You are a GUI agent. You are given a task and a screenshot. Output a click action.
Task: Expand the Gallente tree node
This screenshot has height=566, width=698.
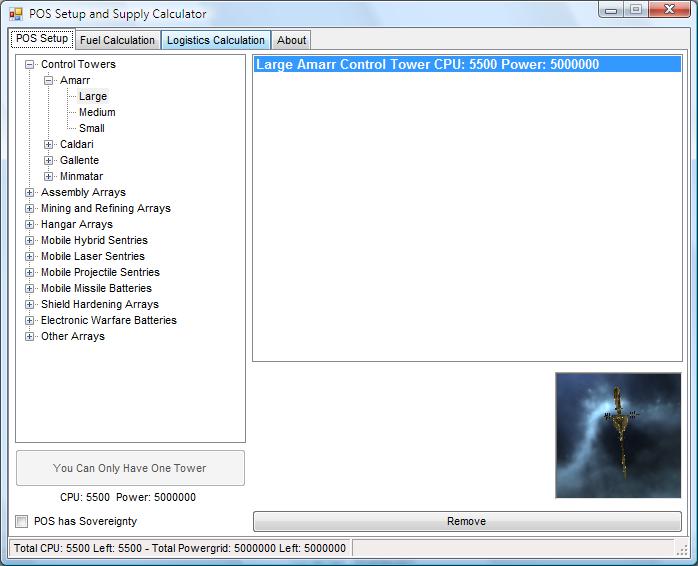point(49,161)
